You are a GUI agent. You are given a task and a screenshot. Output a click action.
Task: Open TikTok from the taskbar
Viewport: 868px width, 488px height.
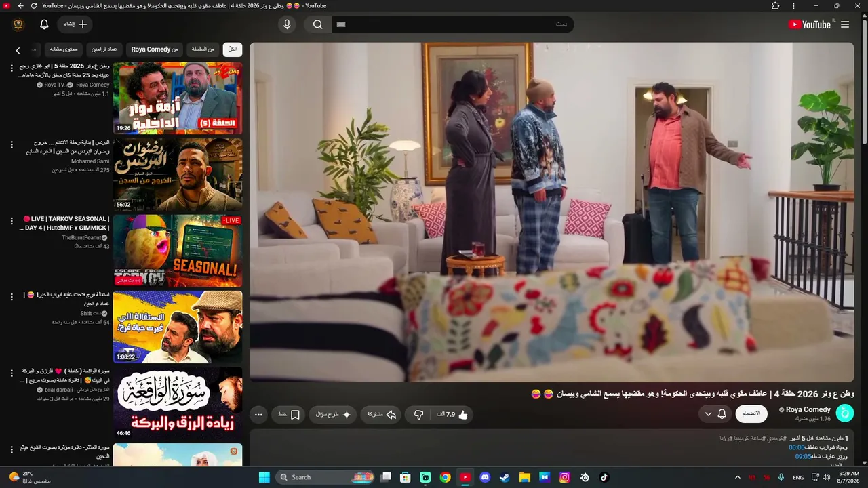point(604,477)
